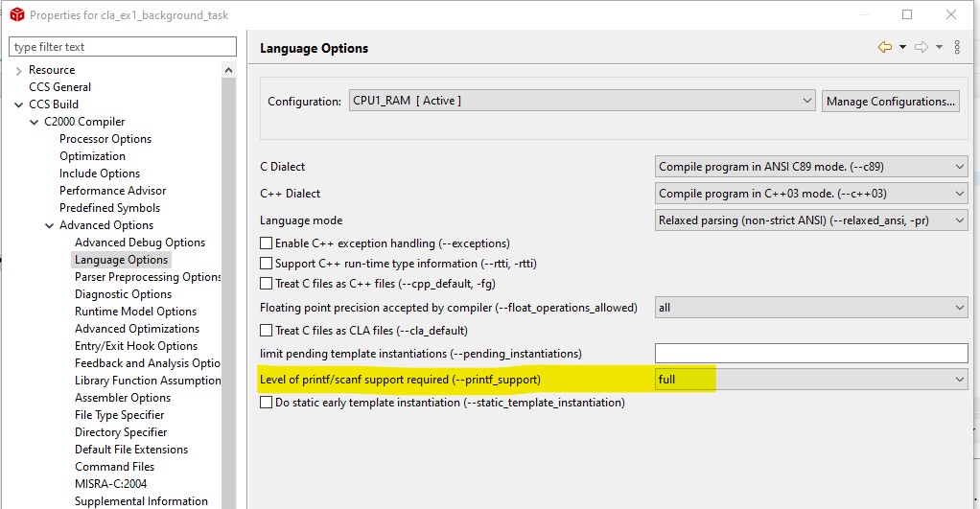Enable C++ exception handling checkbox
The width and height of the screenshot is (980, 509).
267,243
